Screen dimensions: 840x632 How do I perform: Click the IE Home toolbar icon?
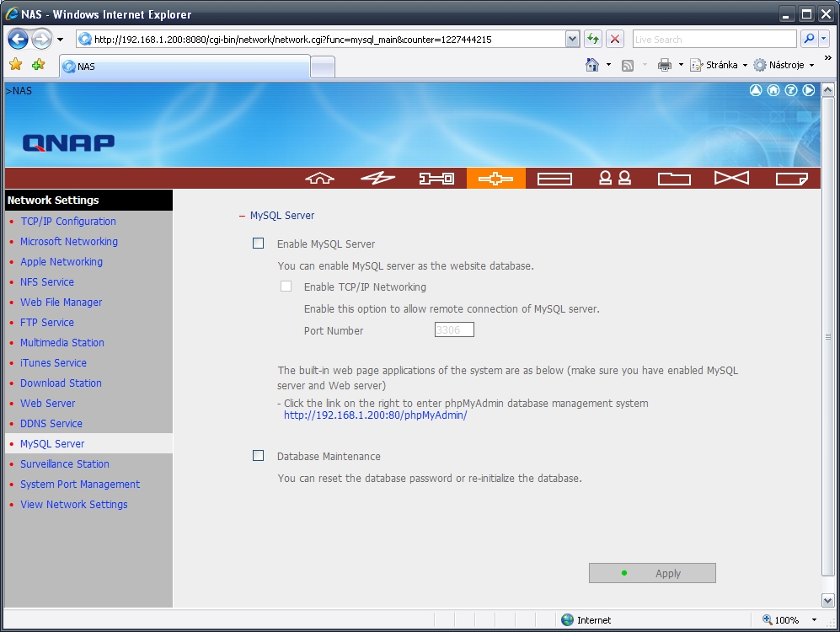(x=592, y=65)
